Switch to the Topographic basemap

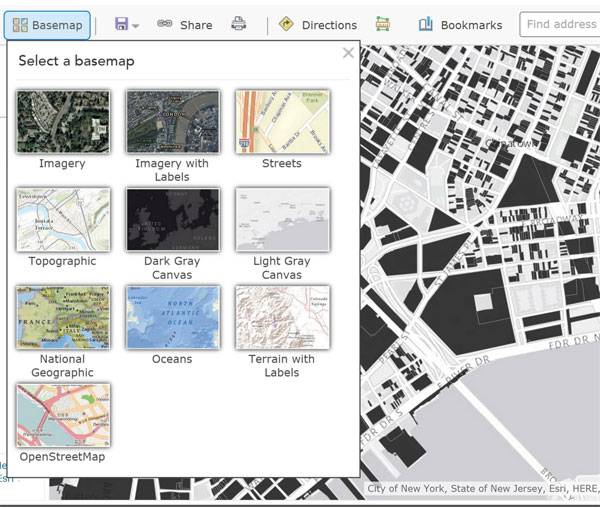click(62, 219)
